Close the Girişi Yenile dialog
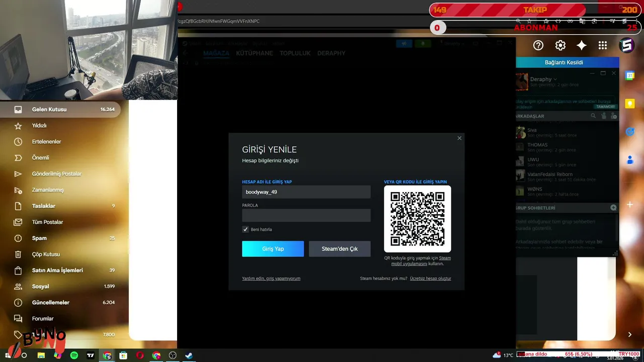 459,138
